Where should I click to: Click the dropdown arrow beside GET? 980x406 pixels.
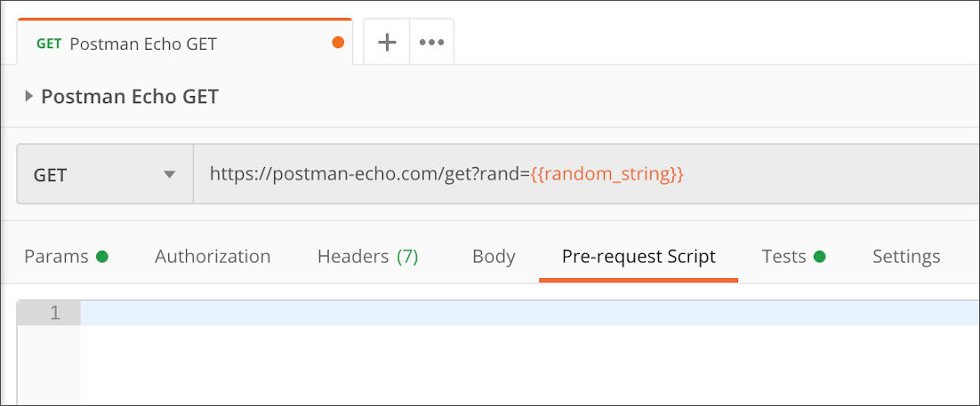[x=169, y=175]
